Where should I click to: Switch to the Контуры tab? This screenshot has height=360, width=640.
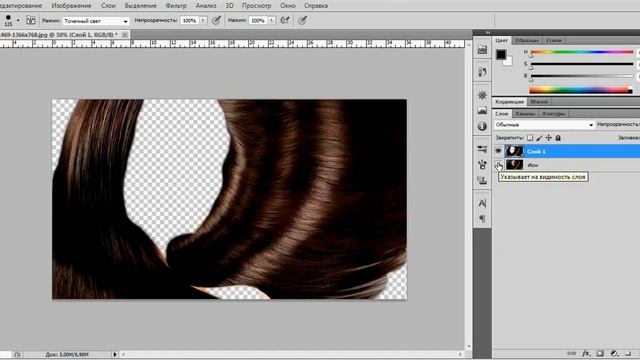click(x=553, y=113)
